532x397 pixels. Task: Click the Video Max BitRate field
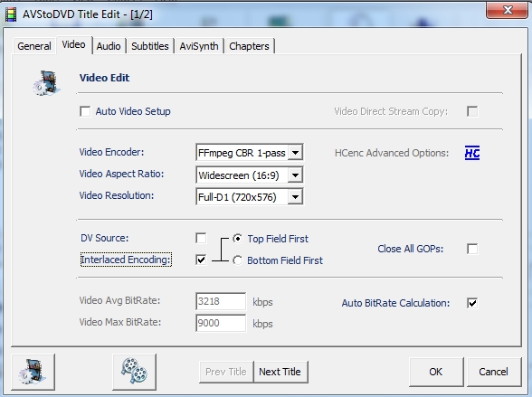coord(221,323)
